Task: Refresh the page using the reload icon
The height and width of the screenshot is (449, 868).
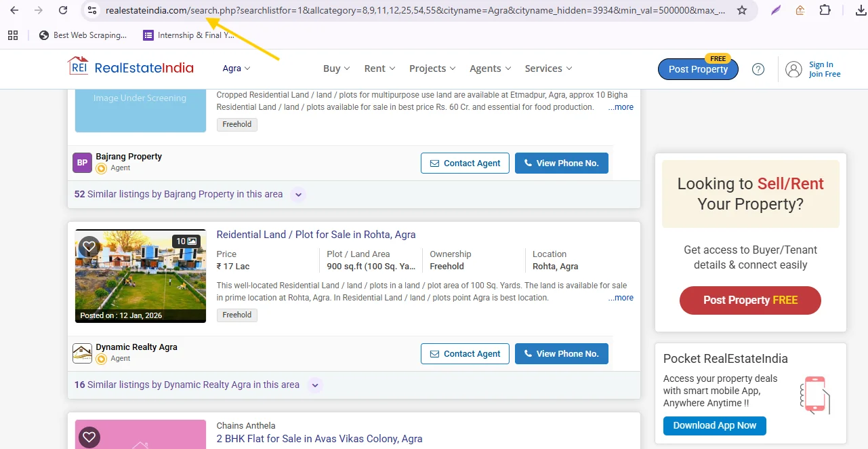Action: 62,11
